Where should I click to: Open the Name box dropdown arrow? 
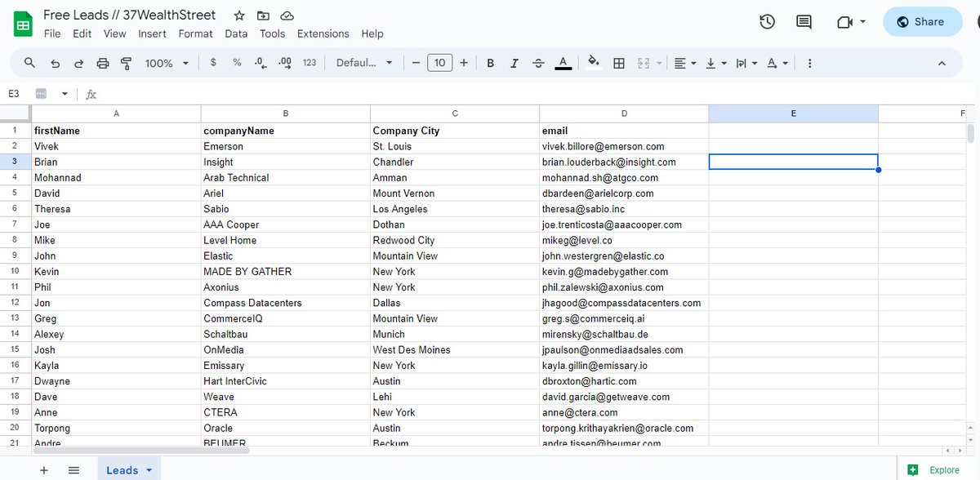click(x=65, y=94)
